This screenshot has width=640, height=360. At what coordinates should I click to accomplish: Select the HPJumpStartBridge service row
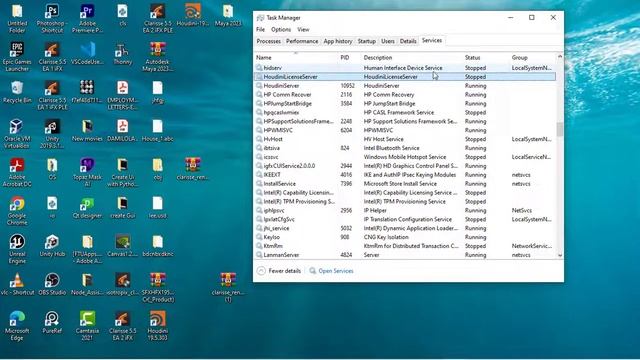(x=404, y=104)
